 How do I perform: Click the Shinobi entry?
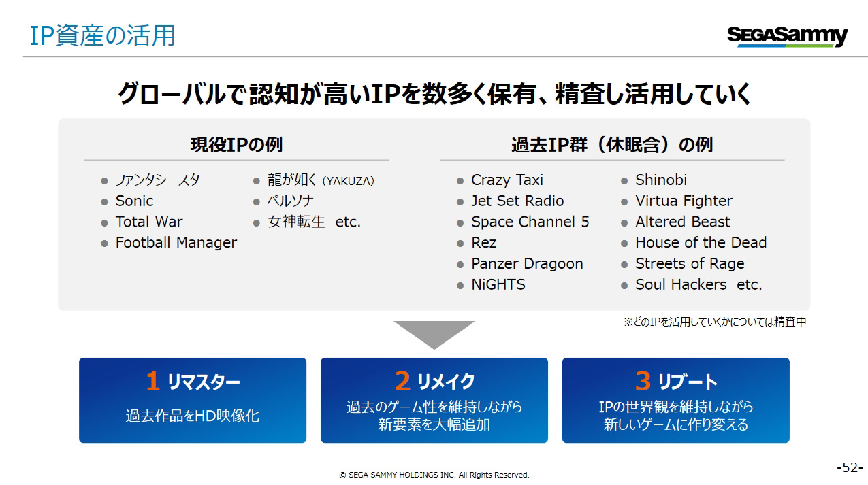[661, 180]
